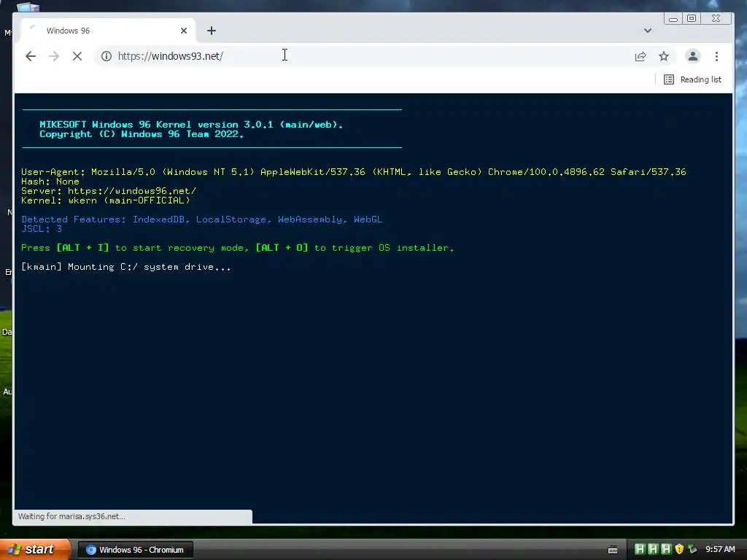Click the forward navigation arrow
This screenshot has height=560, width=747.
click(54, 56)
